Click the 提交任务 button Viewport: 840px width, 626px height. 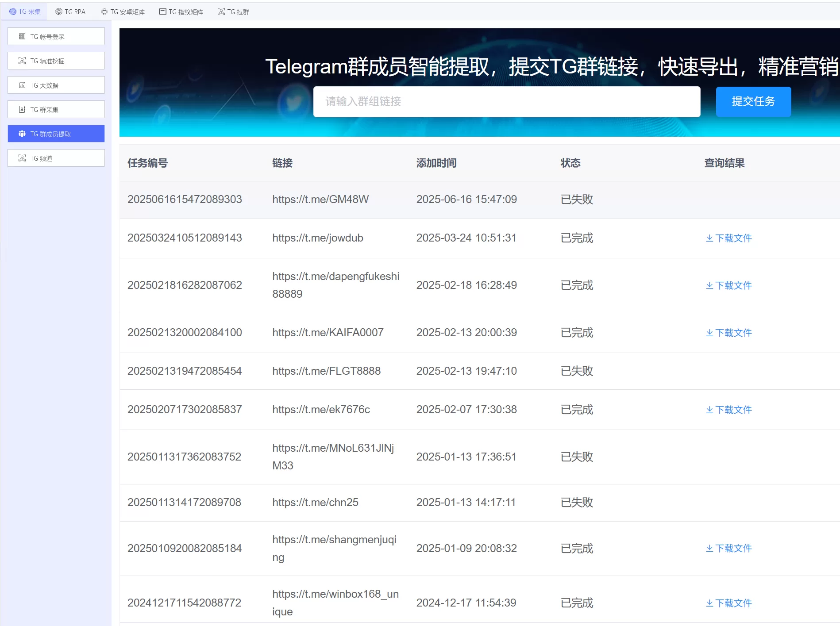(x=753, y=102)
